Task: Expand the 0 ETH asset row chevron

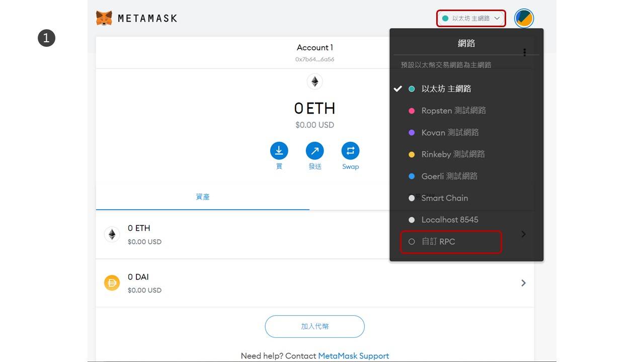Action: 523,234
